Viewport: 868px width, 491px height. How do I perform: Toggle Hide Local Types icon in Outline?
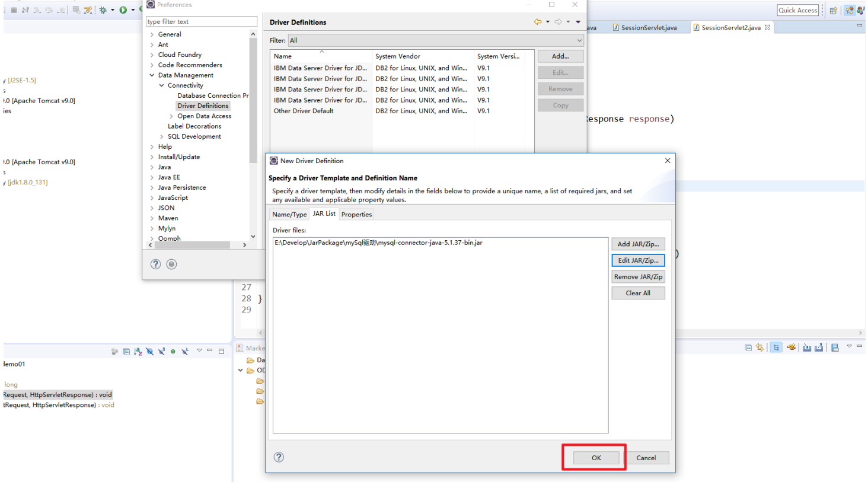click(x=185, y=352)
